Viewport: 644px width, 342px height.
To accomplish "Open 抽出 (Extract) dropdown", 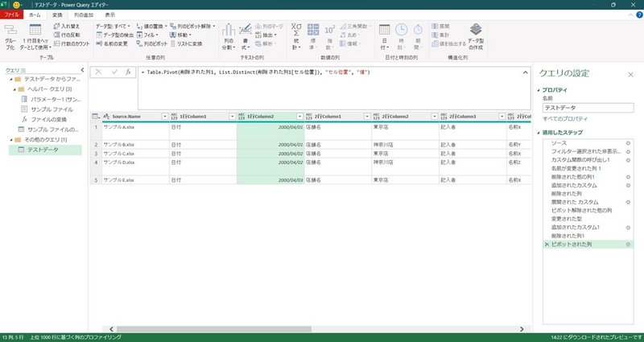I will (266, 35).
